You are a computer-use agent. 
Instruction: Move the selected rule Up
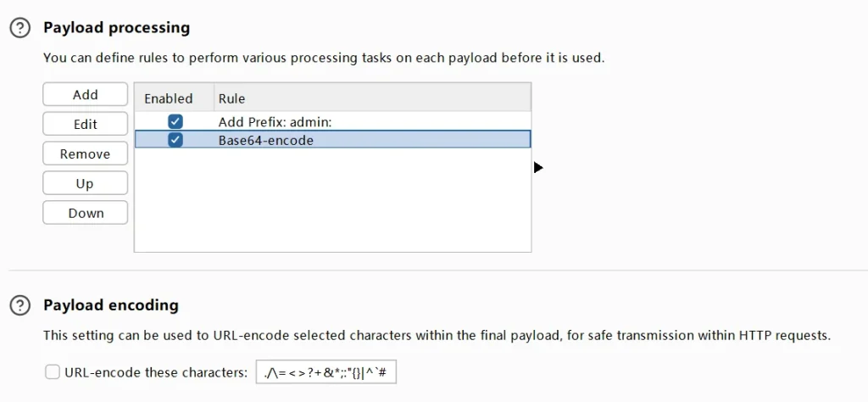[85, 184]
